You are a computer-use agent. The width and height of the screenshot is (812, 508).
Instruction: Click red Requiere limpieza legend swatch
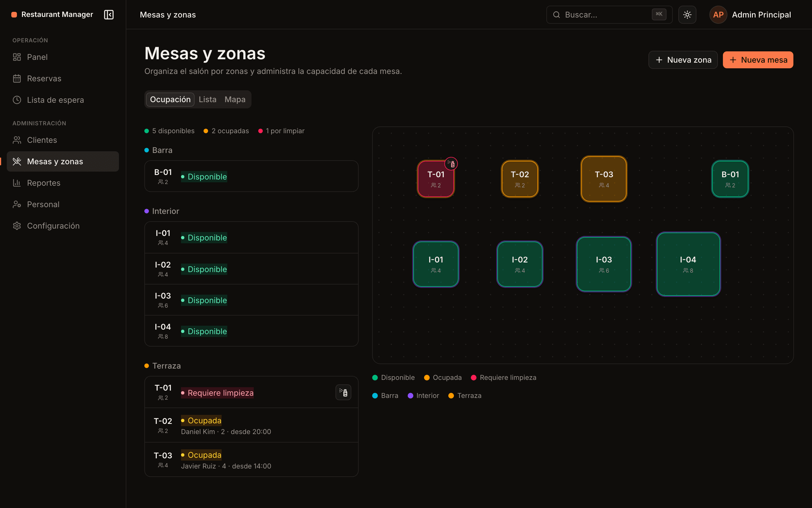[x=474, y=378]
